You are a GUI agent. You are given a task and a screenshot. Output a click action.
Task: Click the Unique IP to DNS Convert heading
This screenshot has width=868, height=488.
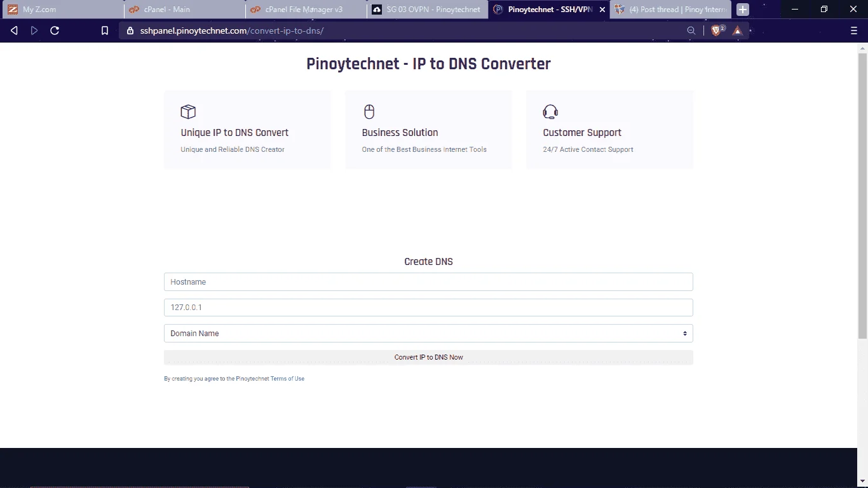(x=234, y=133)
